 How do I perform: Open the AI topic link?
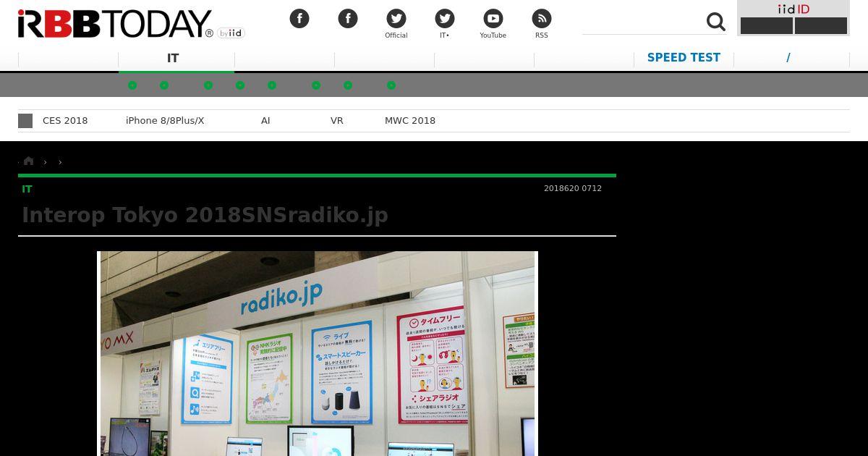pos(265,121)
